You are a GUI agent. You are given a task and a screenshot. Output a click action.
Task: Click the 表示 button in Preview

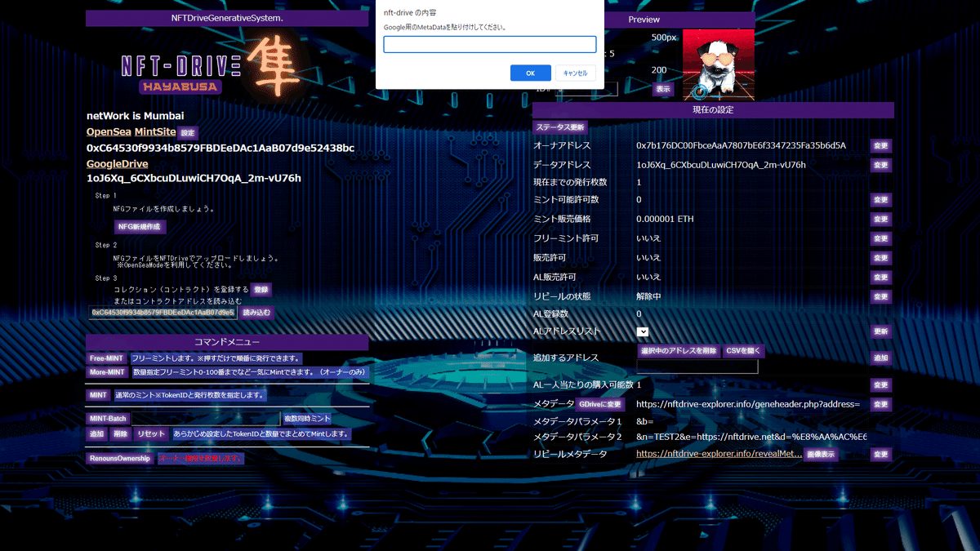point(663,89)
